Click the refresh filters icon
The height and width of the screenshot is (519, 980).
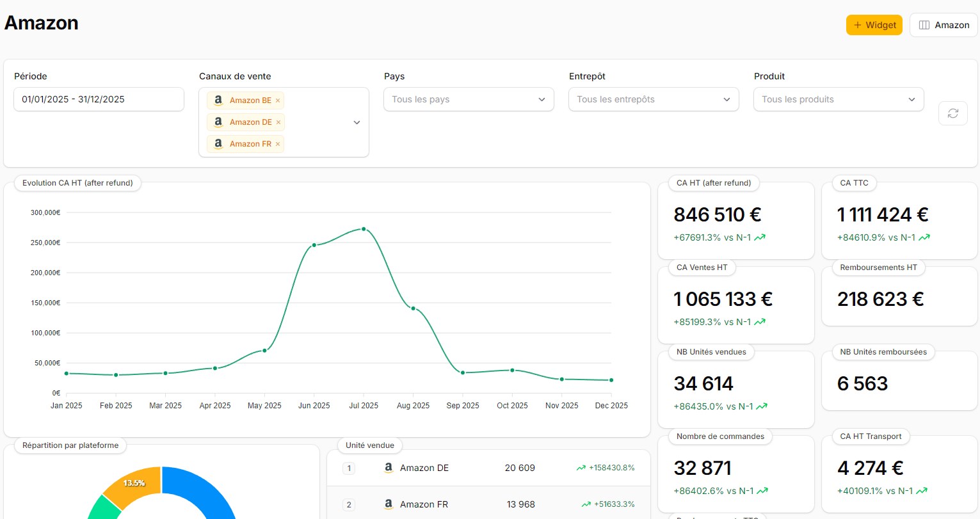coord(952,113)
